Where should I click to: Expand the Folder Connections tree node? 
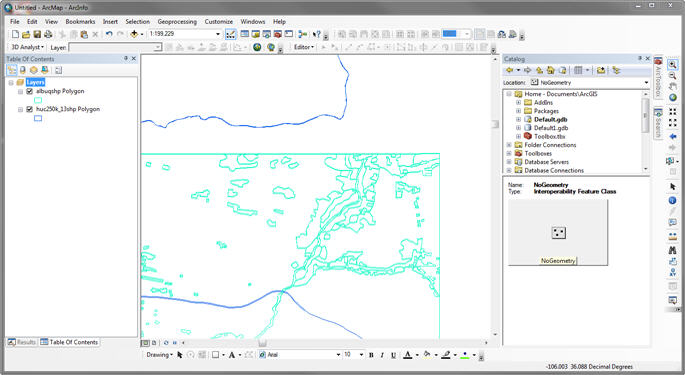point(509,145)
